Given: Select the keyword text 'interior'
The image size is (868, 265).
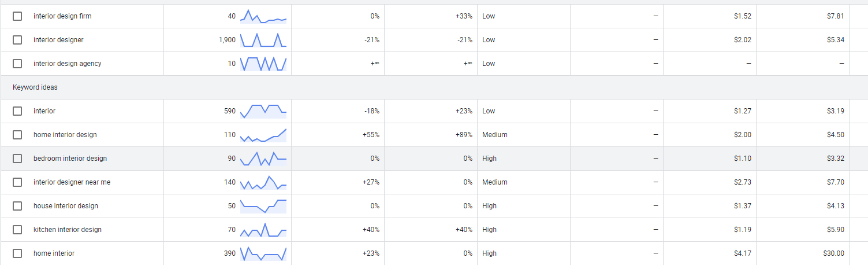Looking at the screenshot, I should pyautogui.click(x=44, y=111).
